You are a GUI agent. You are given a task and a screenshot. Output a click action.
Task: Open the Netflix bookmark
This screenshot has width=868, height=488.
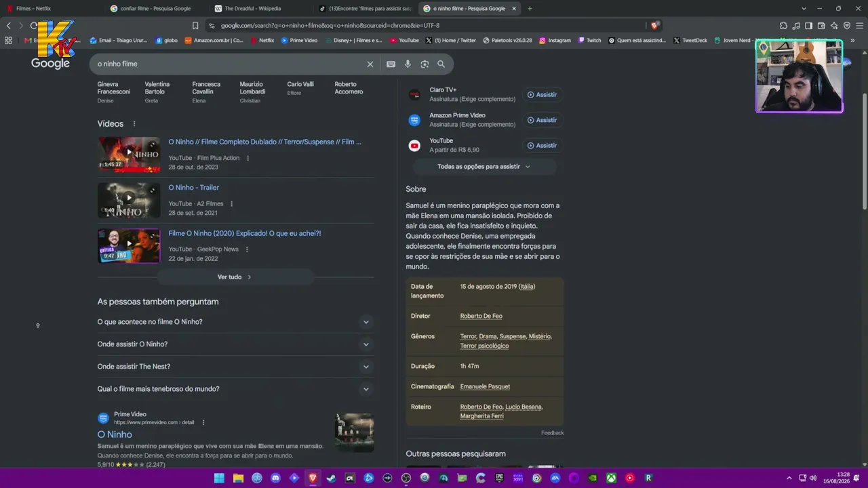[262, 40]
